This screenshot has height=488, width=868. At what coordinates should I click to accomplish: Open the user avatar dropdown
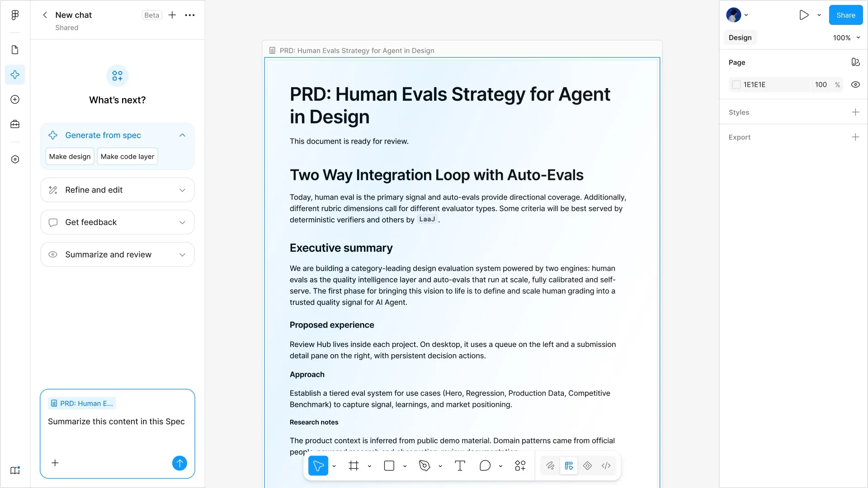(x=737, y=15)
